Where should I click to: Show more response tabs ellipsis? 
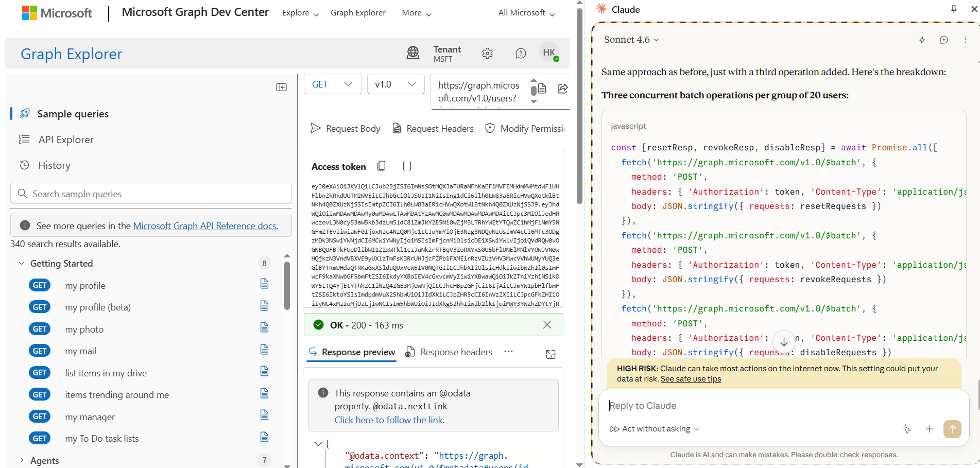coord(508,352)
